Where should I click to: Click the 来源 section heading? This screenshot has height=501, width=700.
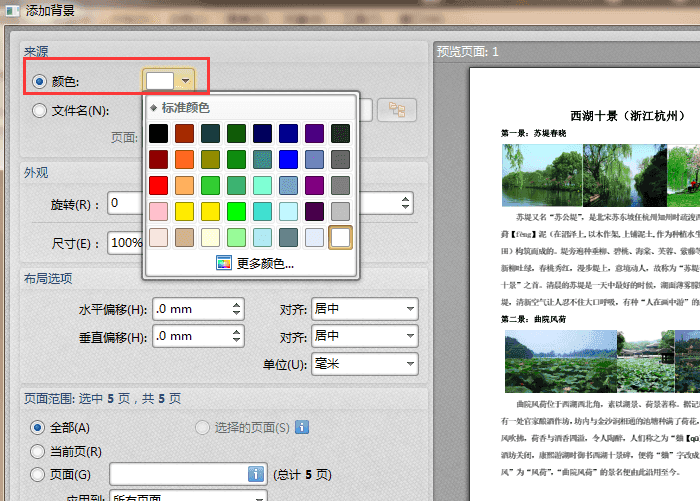(x=36, y=51)
